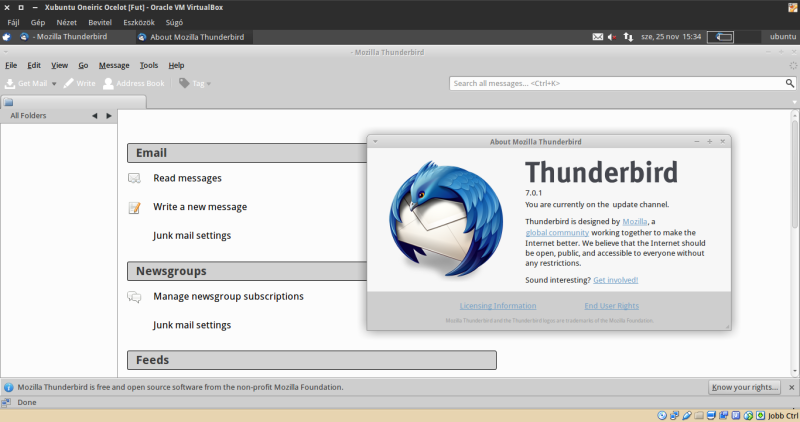Click the VirtualBox optical disc status icon
Screen dimensions: 800x422
tap(662, 415)
